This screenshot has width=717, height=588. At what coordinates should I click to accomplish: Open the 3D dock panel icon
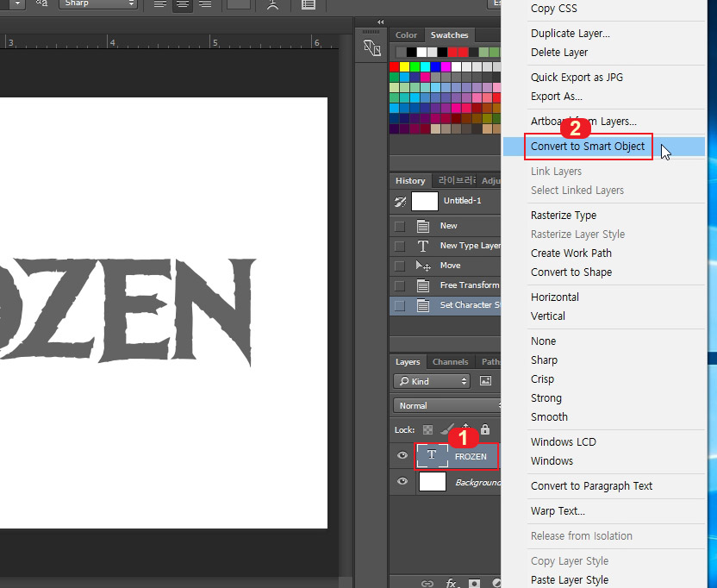[371, 47]
